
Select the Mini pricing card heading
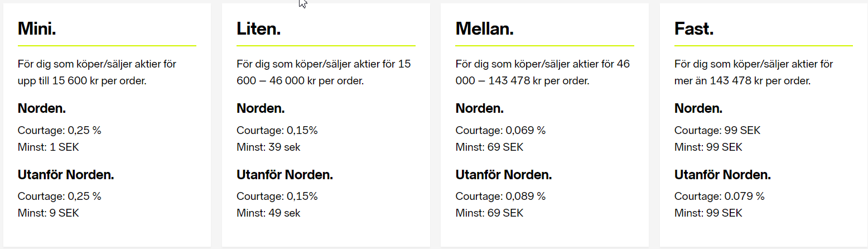click(37, 29)
